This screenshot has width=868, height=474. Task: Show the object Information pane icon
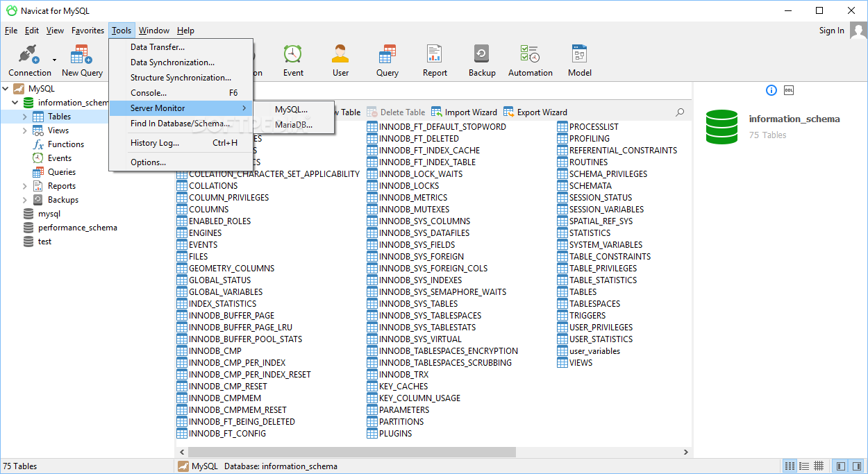pos(771,90)
